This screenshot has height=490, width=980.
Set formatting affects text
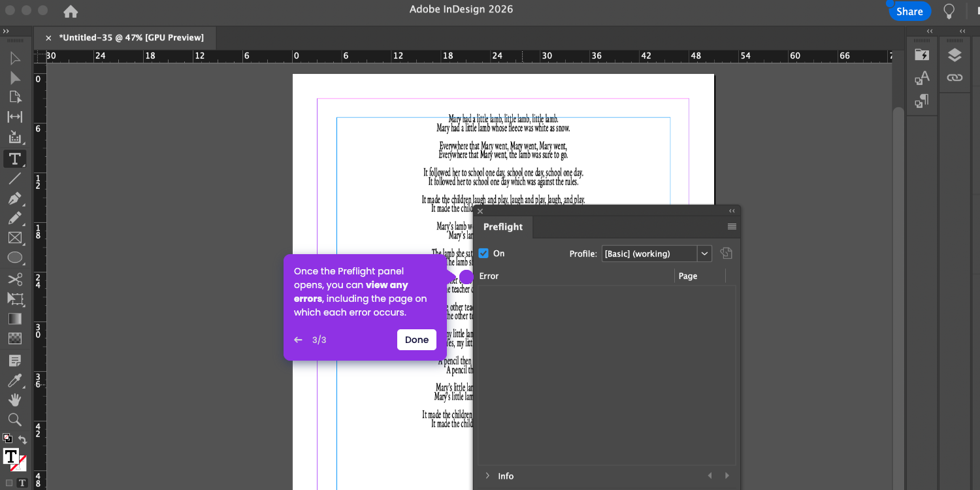coord(22,483)
